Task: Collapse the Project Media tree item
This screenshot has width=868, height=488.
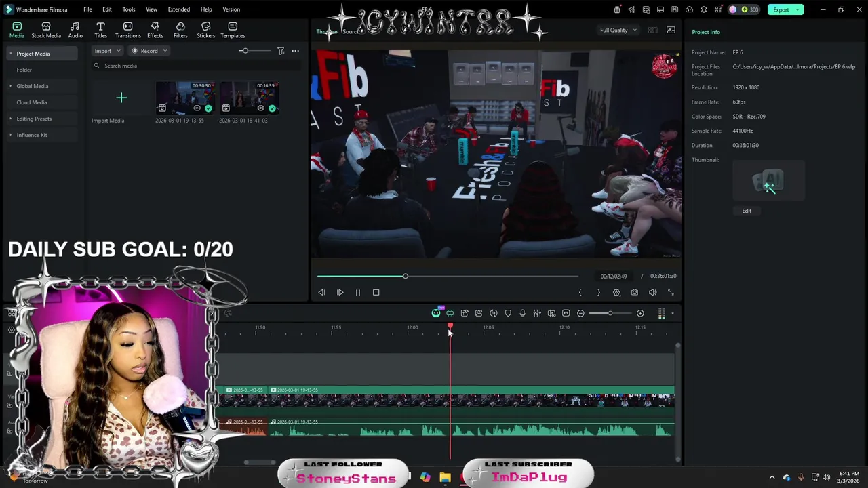Action: tap(10, 54)
